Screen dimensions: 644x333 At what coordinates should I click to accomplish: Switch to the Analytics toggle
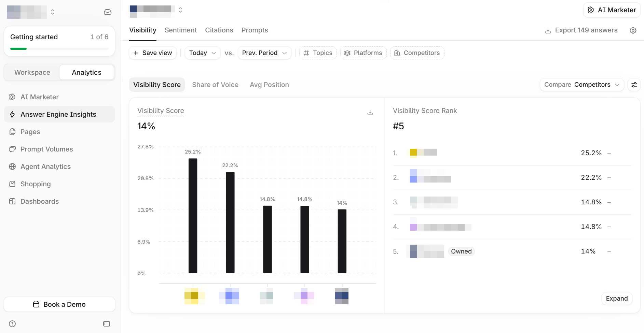click(x=86, y=72)
